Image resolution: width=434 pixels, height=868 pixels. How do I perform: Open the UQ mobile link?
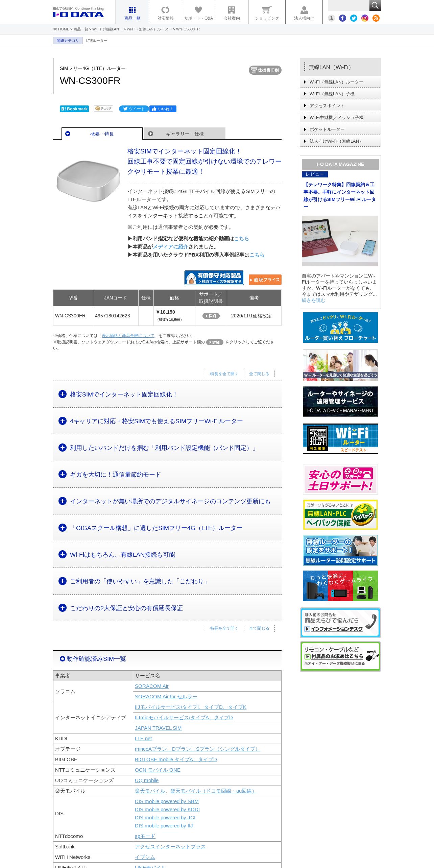[x=147, y=780]
